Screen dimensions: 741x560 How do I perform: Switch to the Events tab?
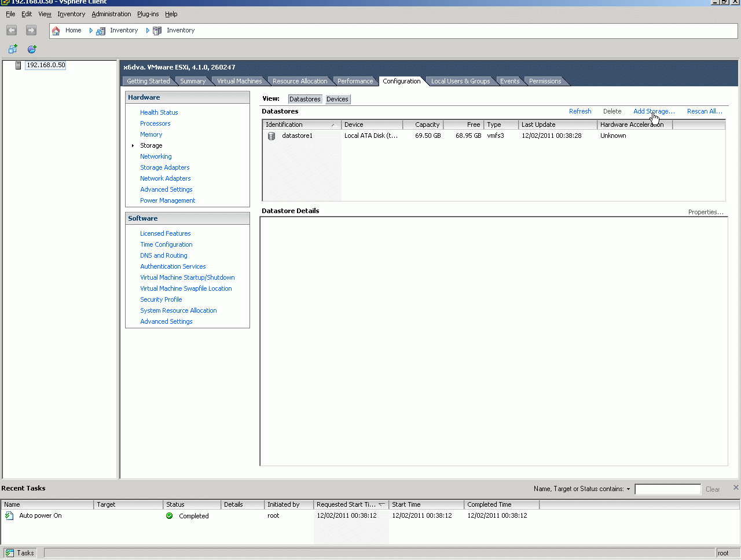(x=510, y=81)
